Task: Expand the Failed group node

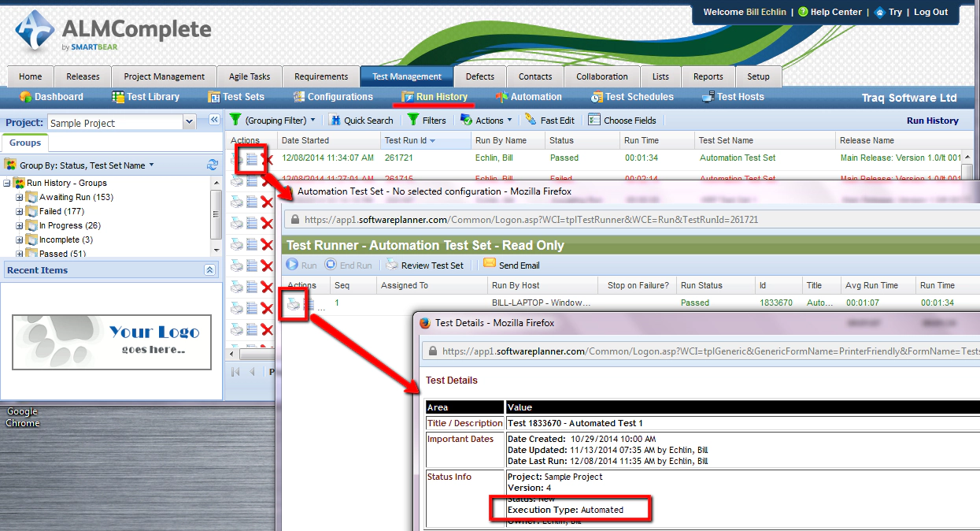Action: tap(20, 212)
